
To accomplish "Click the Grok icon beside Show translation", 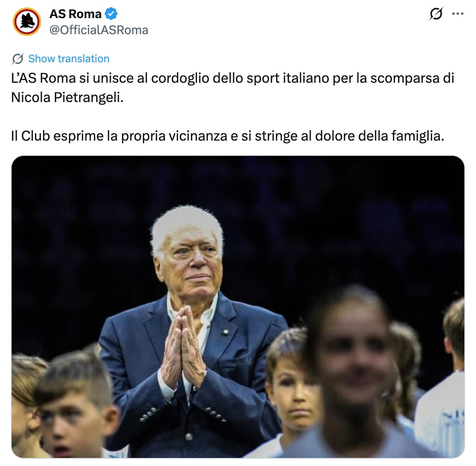I will (x=18, y=59).
